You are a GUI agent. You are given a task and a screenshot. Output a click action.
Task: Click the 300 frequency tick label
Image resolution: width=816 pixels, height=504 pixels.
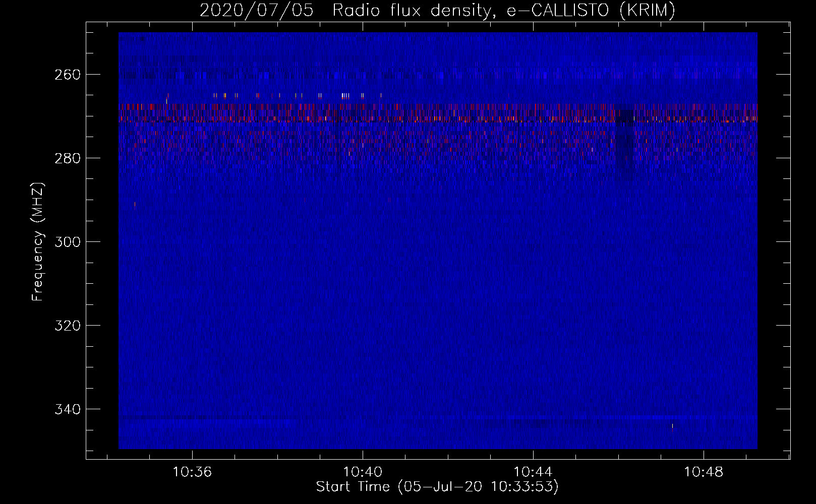tap(67, 242)
